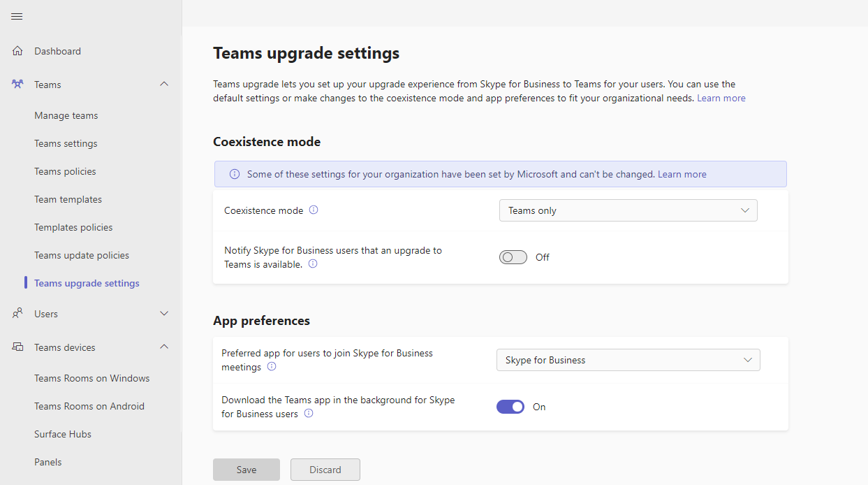Screen dimensions: 868x485
Task: Open the Coexistence mode dropdown
Action: click(628, 210)
